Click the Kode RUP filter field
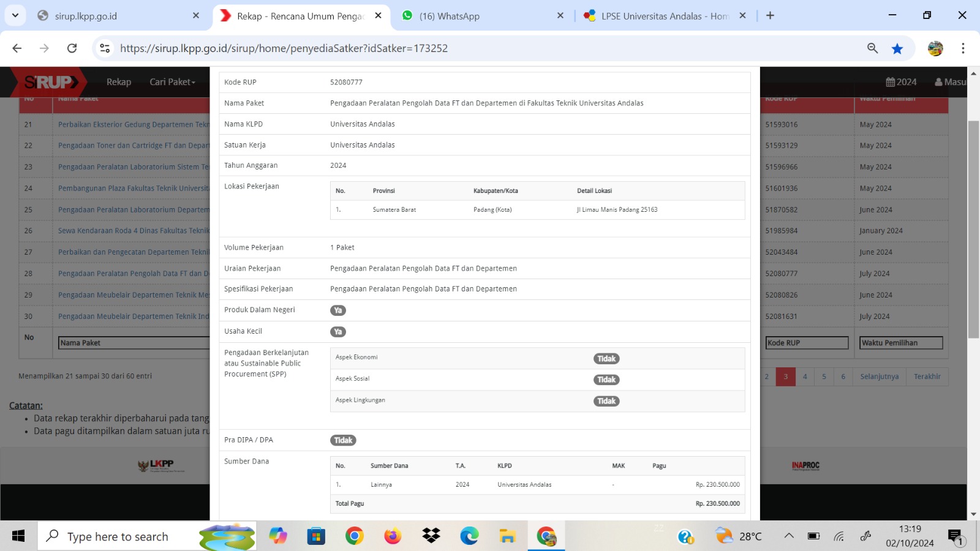The image size is (980, 551). pos(807,343)
